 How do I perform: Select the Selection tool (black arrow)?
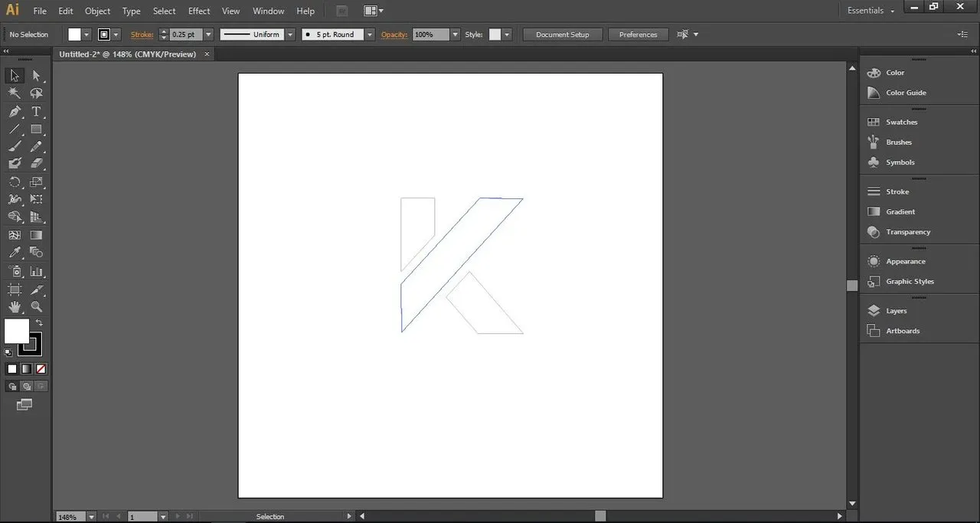click(15, 75)
